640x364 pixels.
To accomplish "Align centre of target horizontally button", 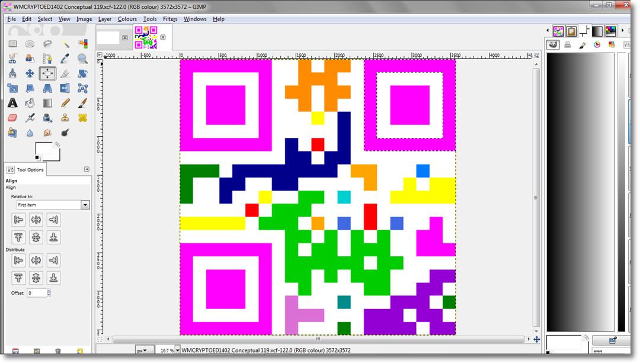I will pyautogui.click(x=36, y=220).
